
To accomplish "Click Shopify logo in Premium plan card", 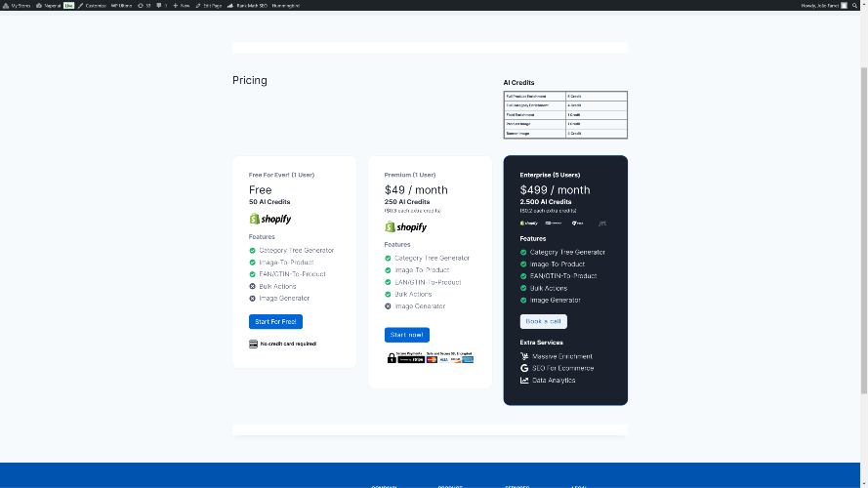I will (406, 226).
